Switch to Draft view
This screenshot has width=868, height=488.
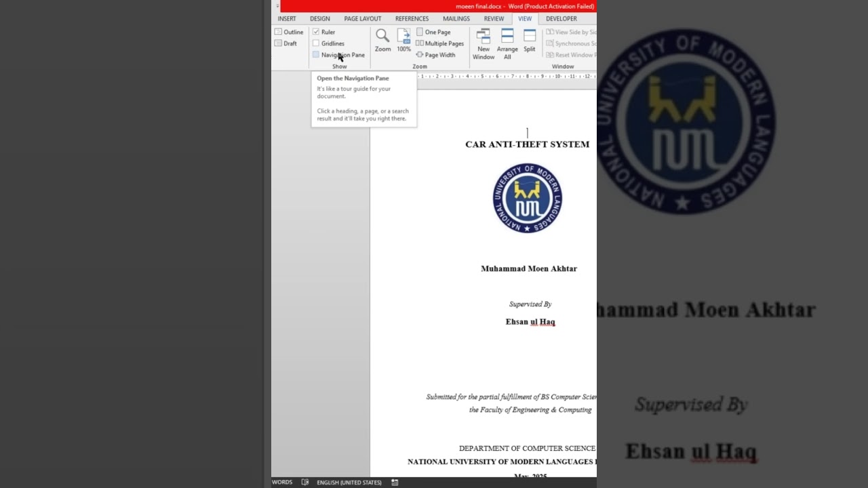tap(285, 43)
